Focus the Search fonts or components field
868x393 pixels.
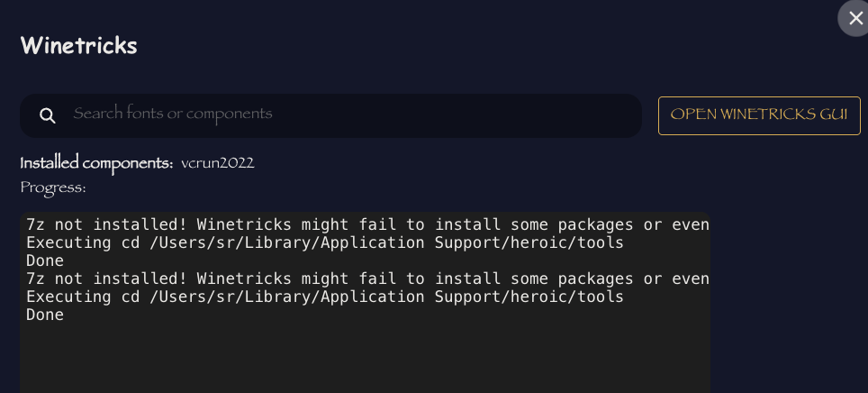pos(351,114)
